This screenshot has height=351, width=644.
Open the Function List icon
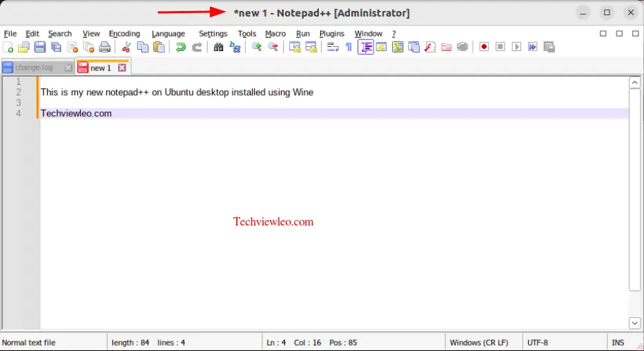point(430,47)
